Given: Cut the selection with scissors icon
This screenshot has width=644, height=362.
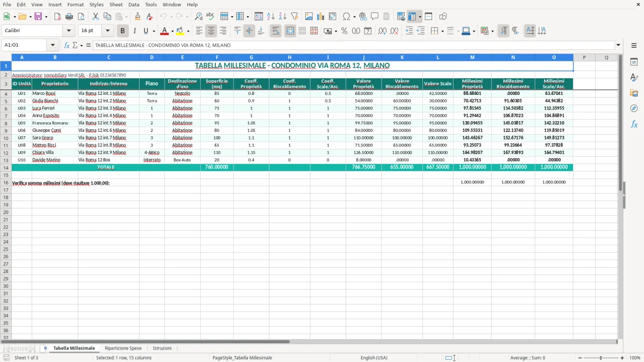Looking at the screenshot, I should (x=96, y=17).
